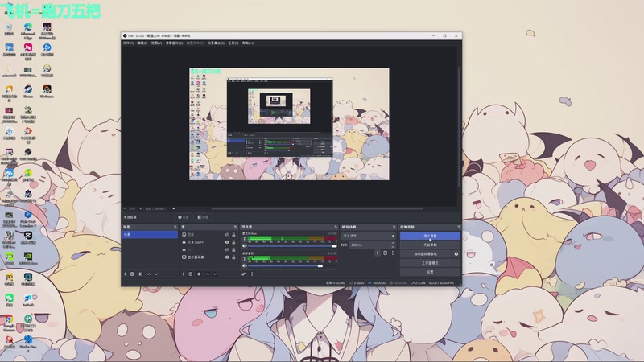The width and height of the screenshot is (644, 362).
Task: Open 设置 button in controls dock
Action: pos(430,272)
